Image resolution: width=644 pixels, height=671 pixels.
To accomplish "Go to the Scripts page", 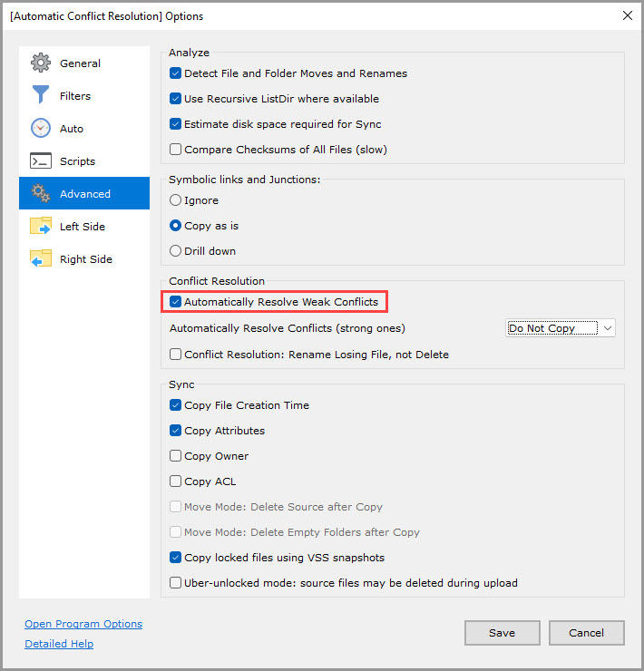I will (x=84, y=160).
